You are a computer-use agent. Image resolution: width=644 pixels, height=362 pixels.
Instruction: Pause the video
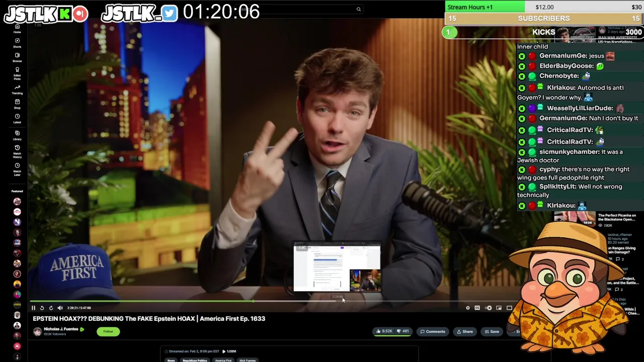pos(33,308)
